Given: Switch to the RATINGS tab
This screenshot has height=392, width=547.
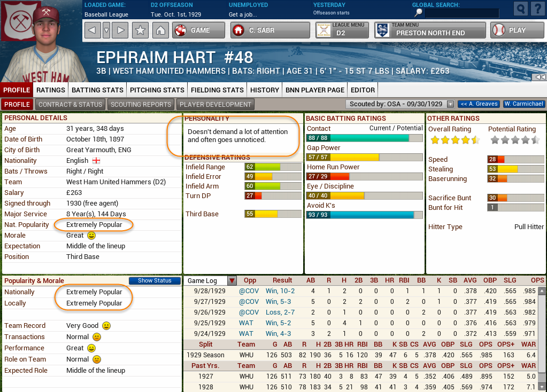Looking at the screenshot, I should coord(50,90).
